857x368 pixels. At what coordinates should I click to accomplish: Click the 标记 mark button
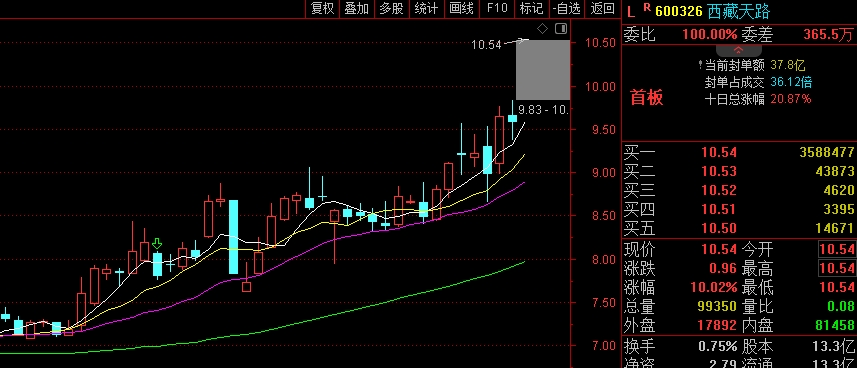click(x=531, y=8)
